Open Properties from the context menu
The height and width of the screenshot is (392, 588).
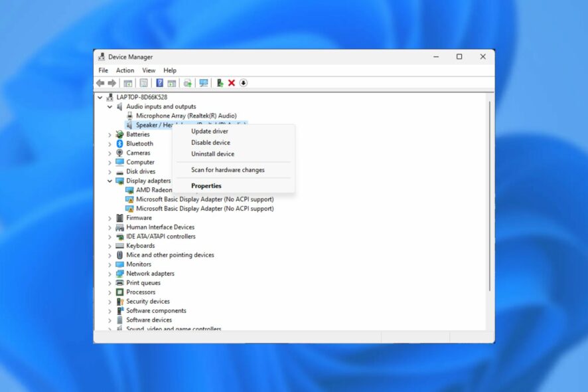[206, 186]
